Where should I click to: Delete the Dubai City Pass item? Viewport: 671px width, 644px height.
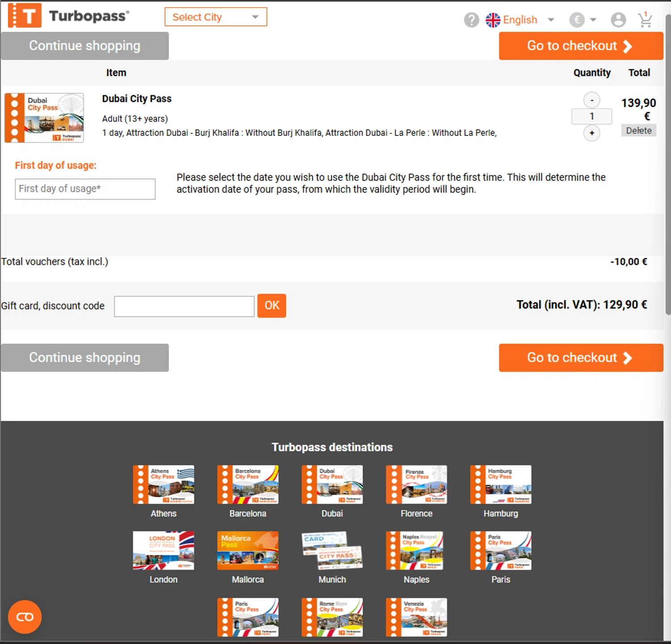coord(638,131)
